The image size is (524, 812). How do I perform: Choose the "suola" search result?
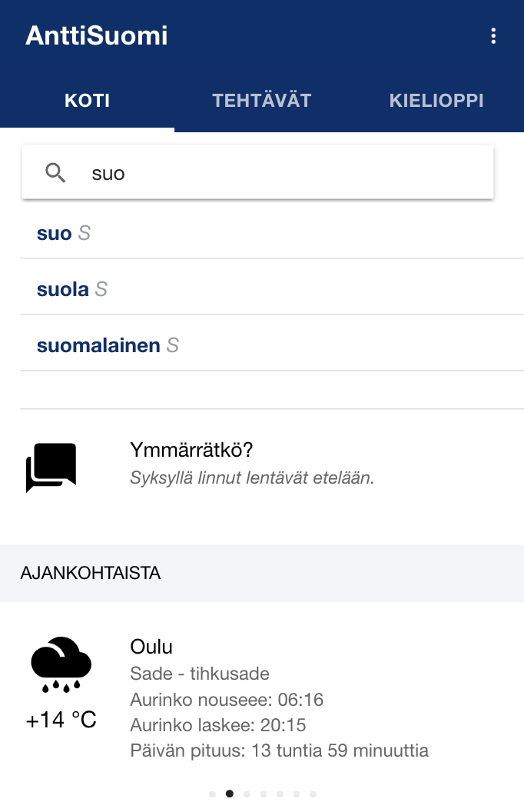(63, 289)
